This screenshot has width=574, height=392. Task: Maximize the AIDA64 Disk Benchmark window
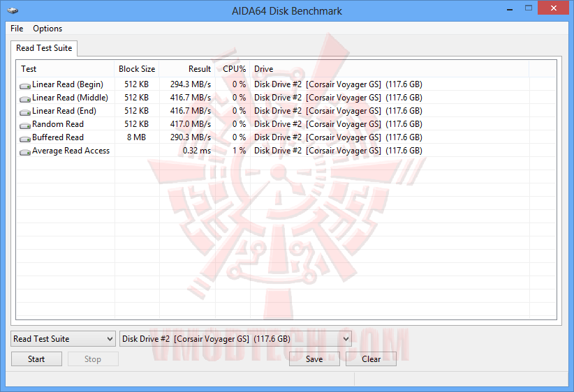528,8
